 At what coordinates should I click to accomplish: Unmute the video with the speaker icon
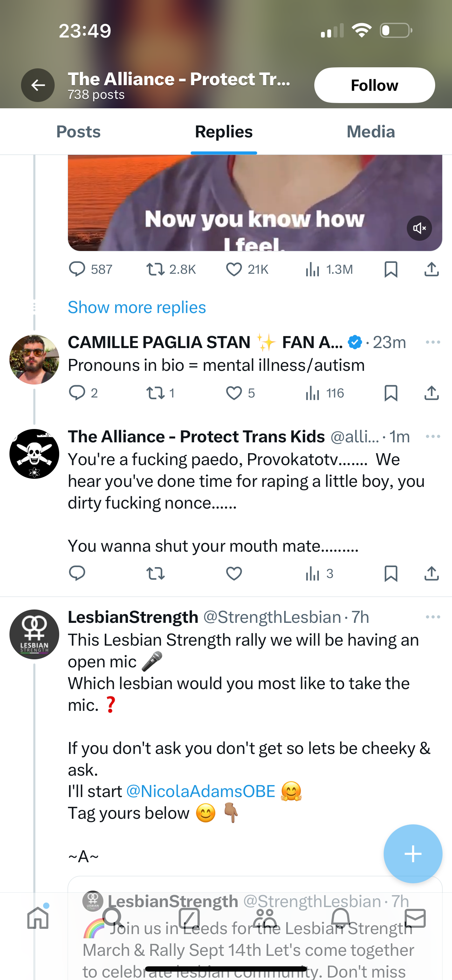(419, 228)
